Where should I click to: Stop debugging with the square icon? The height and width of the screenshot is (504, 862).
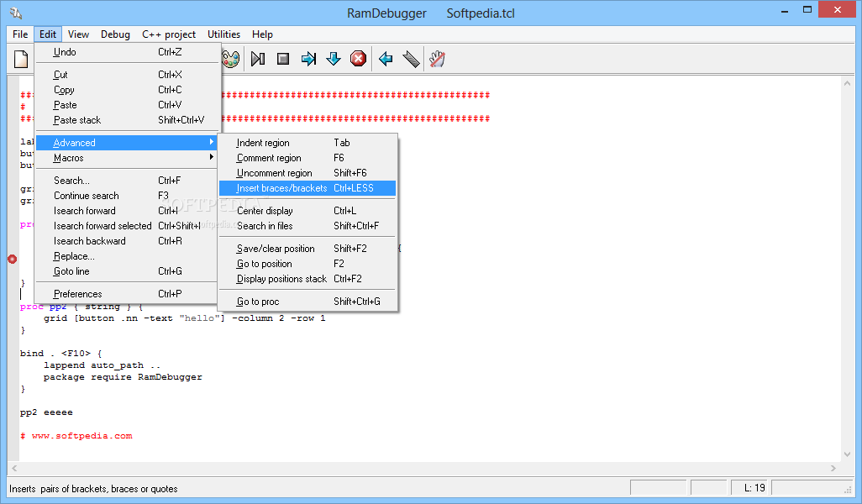coord(283,59)
